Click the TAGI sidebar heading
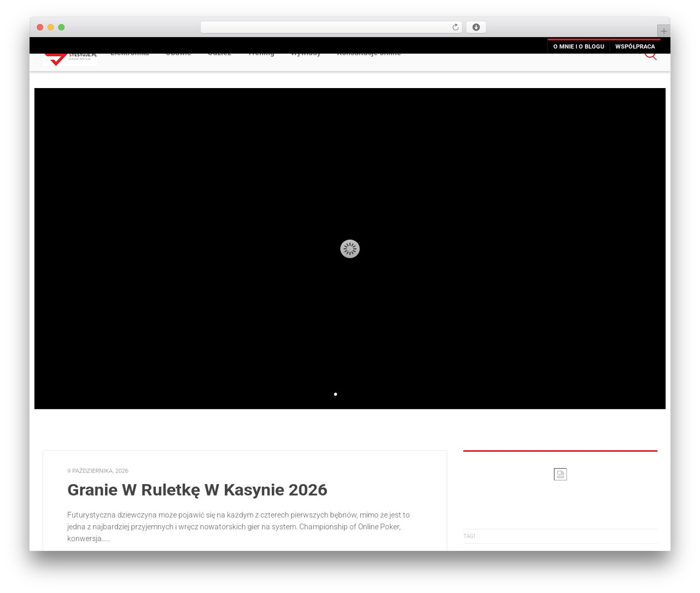This screenshot has width=700, height=593. click(469, 536)
